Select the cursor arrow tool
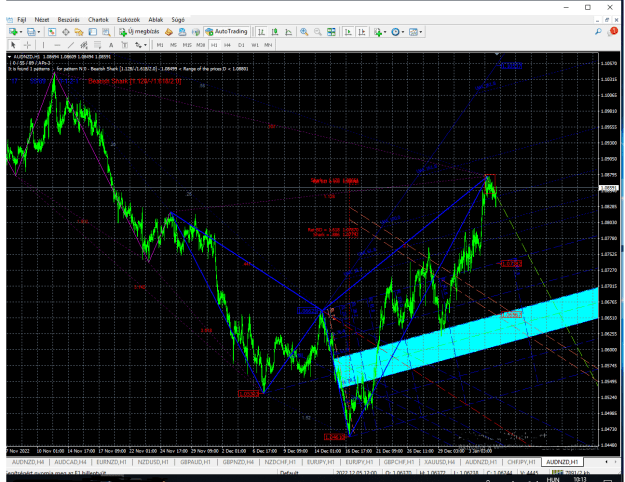 [x=13, y=45]
